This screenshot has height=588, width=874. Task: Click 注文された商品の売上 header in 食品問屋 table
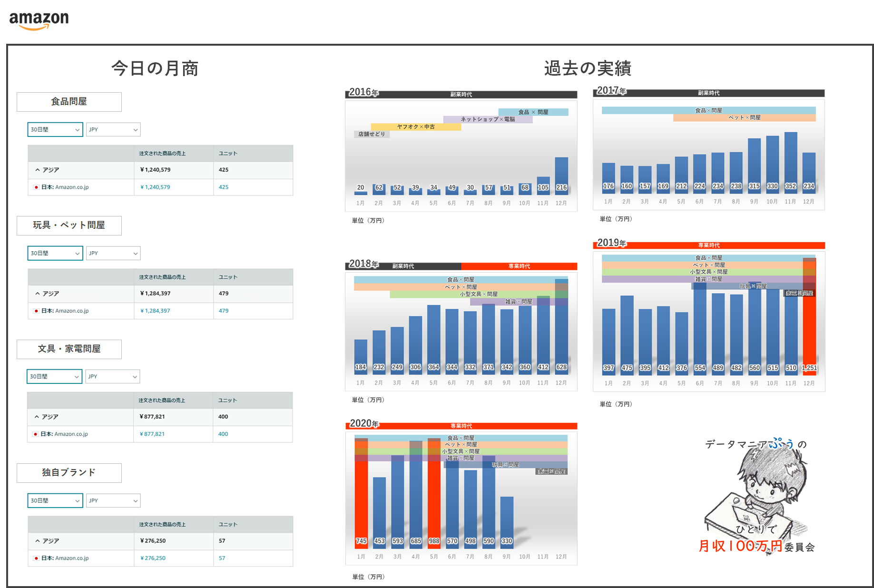coord(162,154)
